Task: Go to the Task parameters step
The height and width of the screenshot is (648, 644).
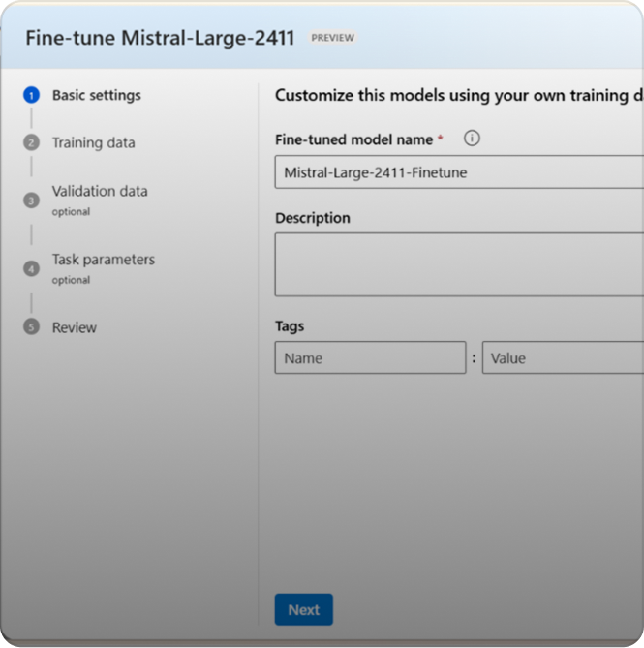Action: (x=104, y=260)
